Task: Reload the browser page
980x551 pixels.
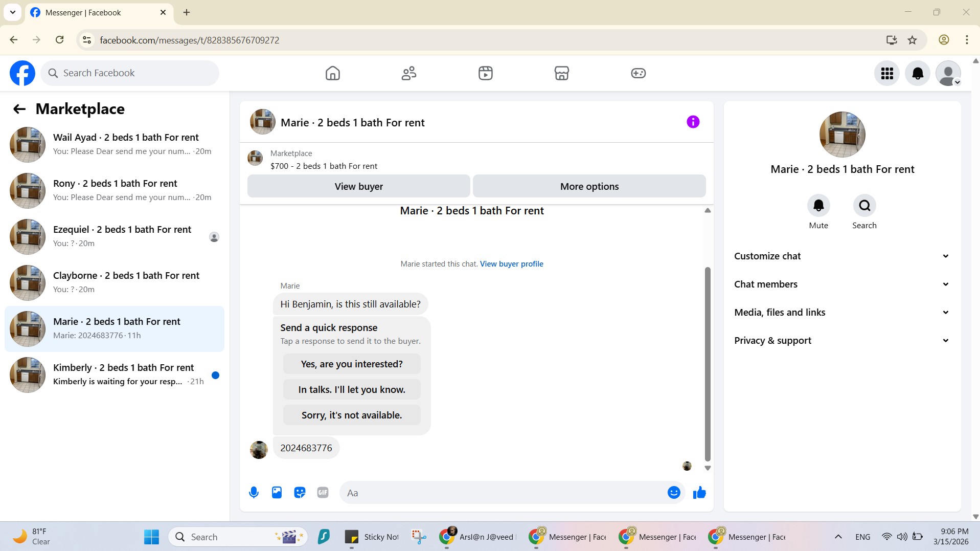Action: (60, 40)
